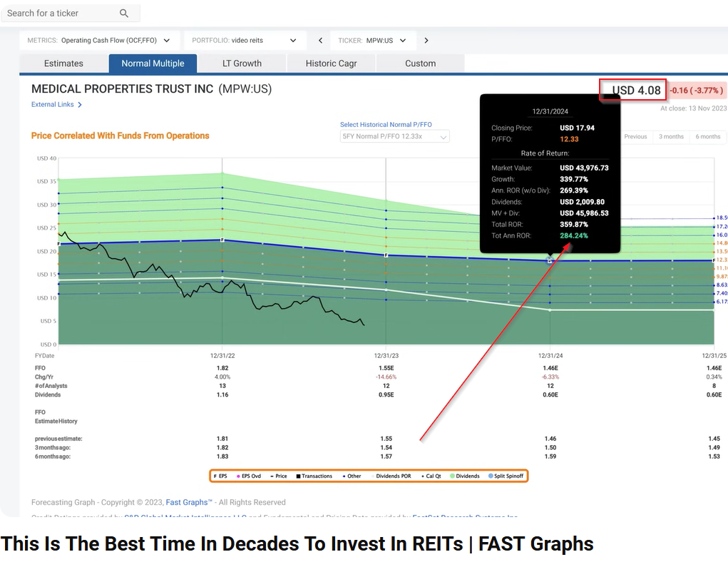The height and width of the screenshot is (562, 728).
Task: Click the 12/31/23 FFO estimate 1.55E
Action: click(386, 368)
